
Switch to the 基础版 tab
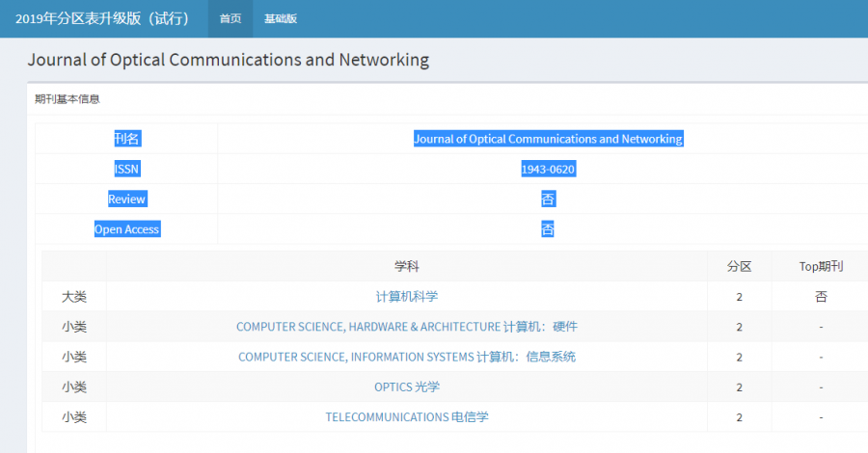coord(281,18)
